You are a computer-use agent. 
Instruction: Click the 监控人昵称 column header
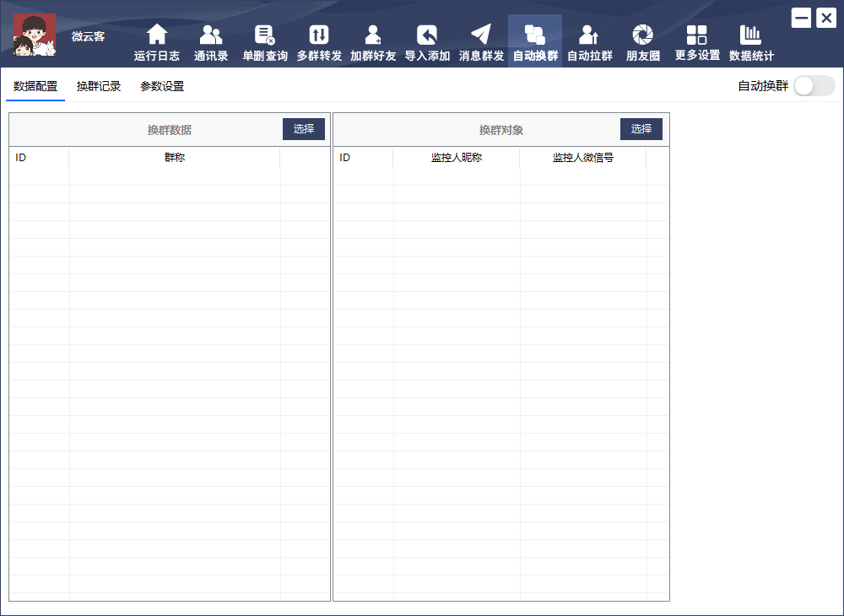pos(457,158)
